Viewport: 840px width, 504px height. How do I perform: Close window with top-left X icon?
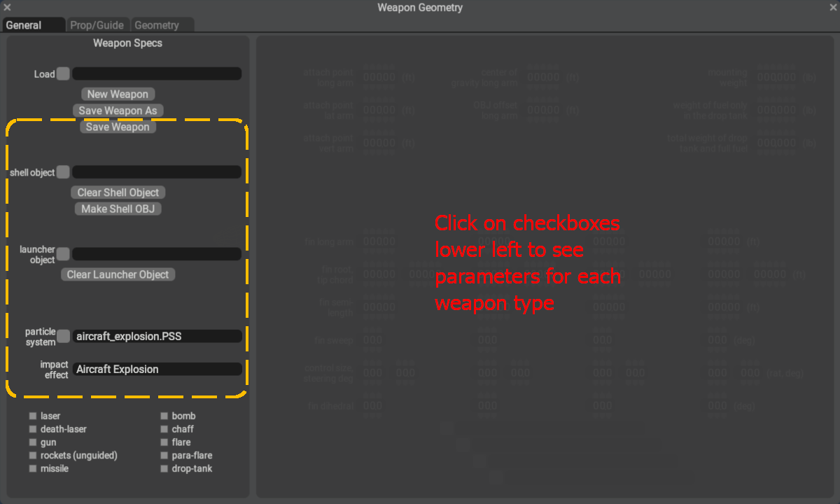(8, 8)
